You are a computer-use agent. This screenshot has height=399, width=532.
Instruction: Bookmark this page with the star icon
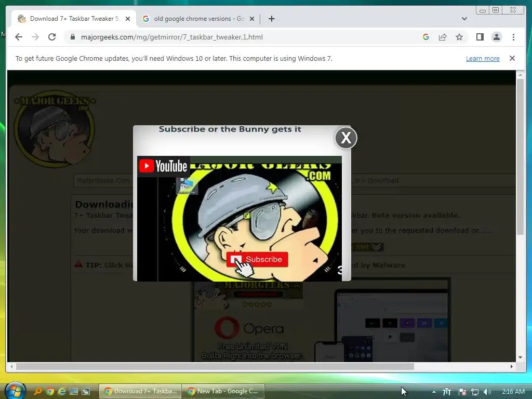(x=459, y=37)
